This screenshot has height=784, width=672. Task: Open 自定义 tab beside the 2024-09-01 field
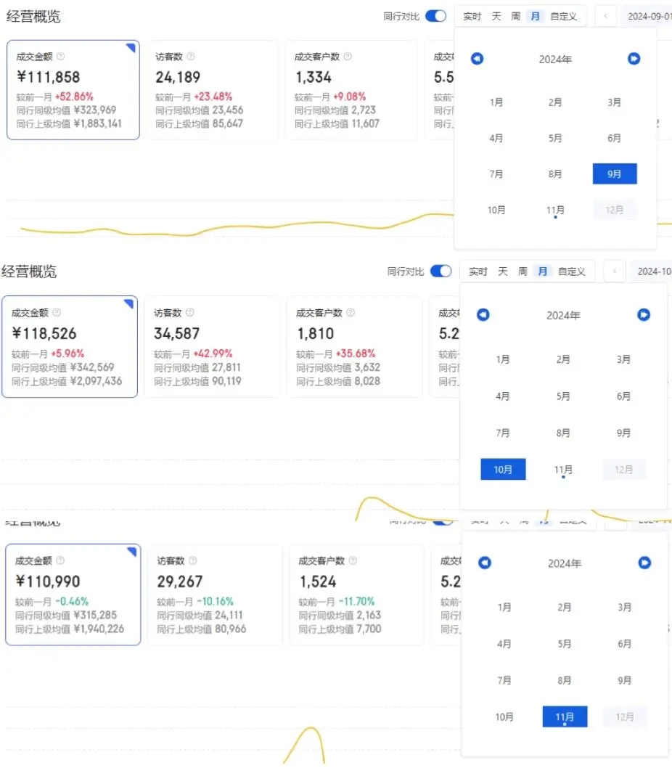pos(563,17)
